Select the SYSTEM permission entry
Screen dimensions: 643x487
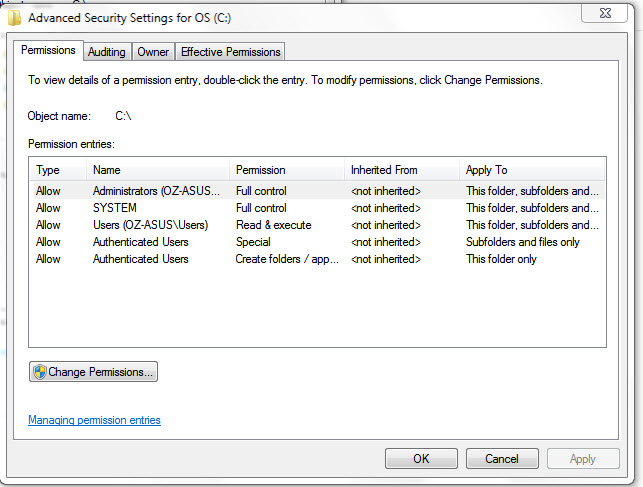tap(317, 208)
